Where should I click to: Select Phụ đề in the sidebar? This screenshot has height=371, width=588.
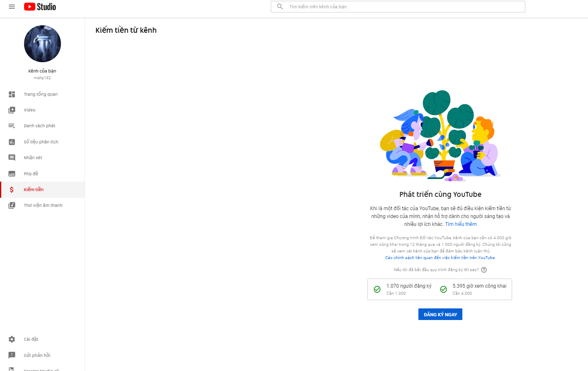[x=42, y=174]
